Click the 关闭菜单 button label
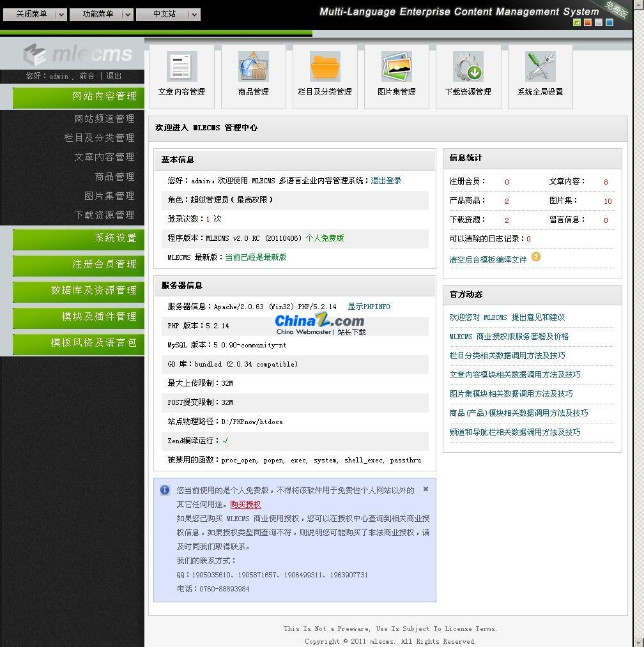Image resolution: width=644 pixels, height=647 pixels. coord(31,14)
